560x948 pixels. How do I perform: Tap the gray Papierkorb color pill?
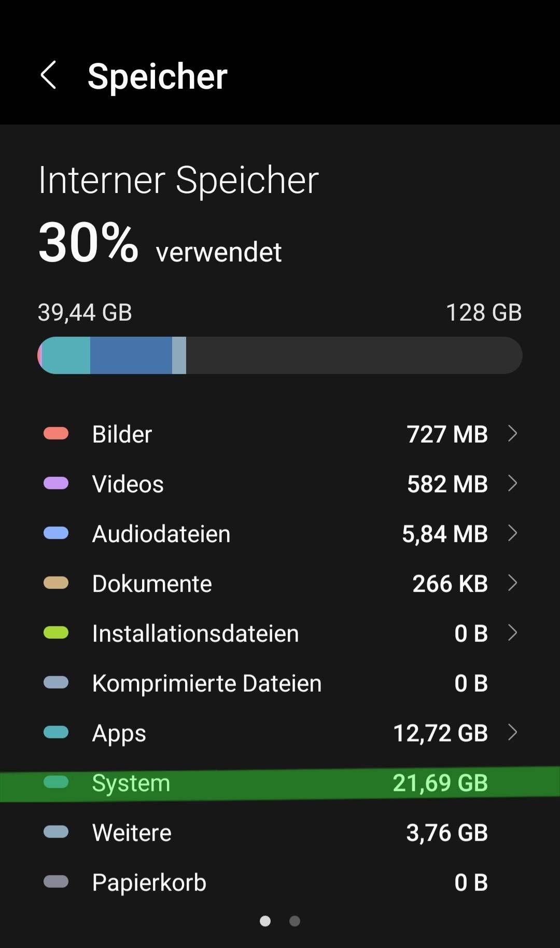tap(56, 882)
